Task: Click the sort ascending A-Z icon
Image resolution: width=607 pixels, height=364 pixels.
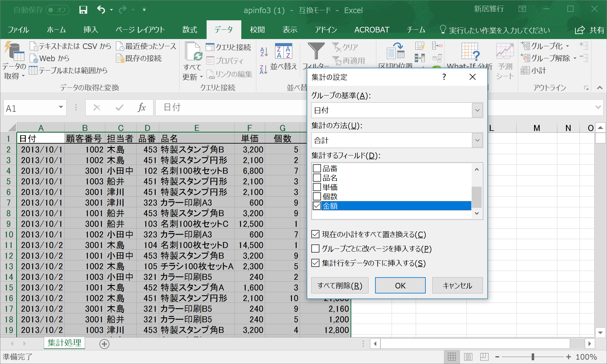Action: (x=264, y=52)
